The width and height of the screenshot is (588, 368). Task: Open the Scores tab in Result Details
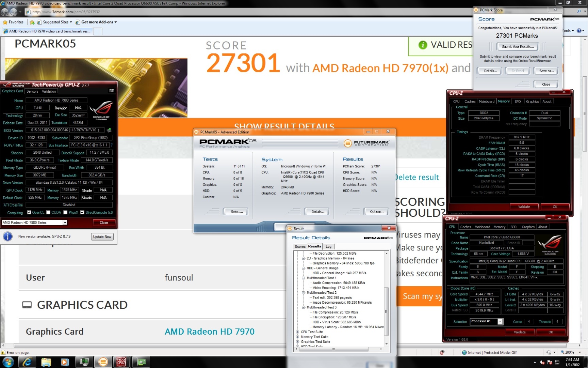pyautogui.click(x=300, y=246)
